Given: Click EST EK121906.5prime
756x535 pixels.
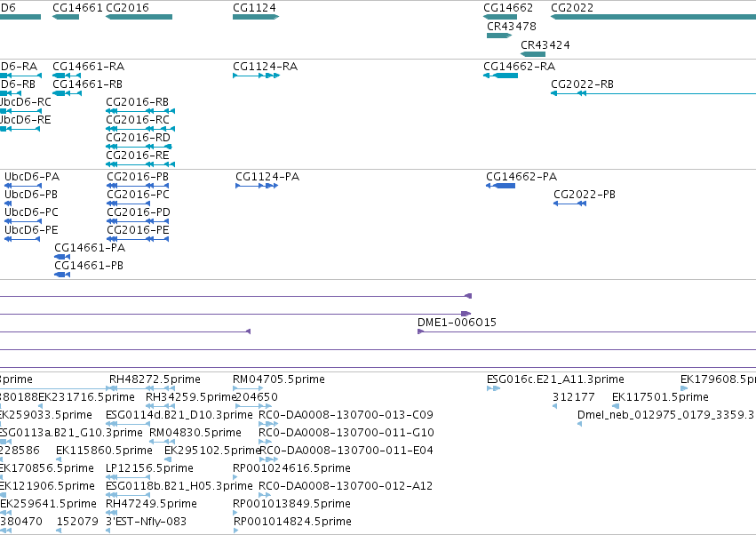Looking at the screenshot, I should 47,486.
